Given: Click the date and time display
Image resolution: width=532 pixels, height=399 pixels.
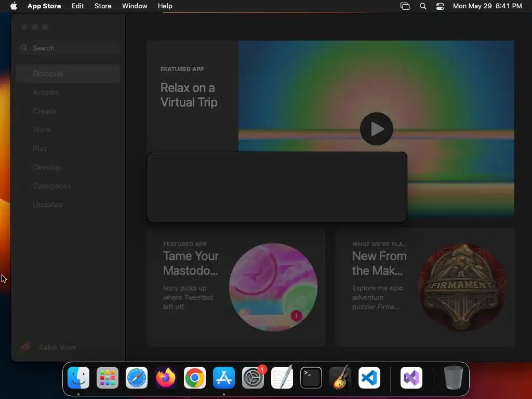Looking at the screenshot, I should [487, 6].
